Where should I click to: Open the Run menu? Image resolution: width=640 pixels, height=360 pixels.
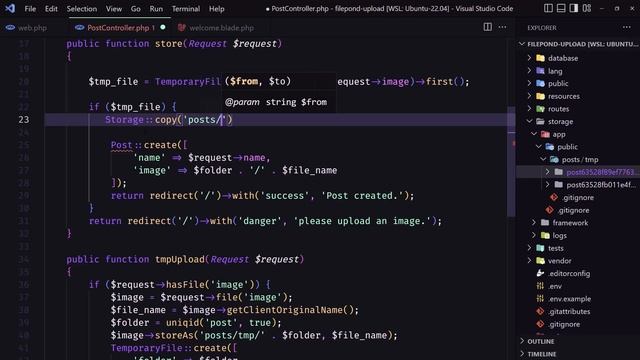pyautogui.click(x=156, y=9)
